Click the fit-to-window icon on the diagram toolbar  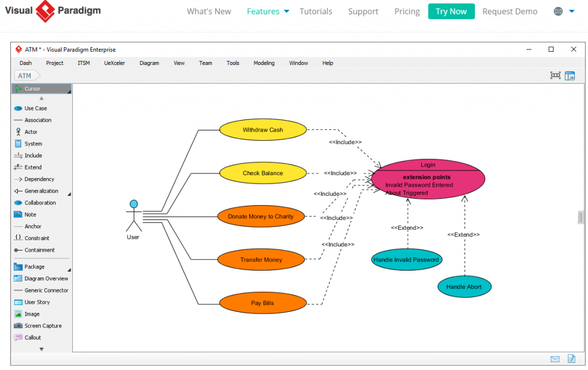pyautogui.click(x=555, y=75)
